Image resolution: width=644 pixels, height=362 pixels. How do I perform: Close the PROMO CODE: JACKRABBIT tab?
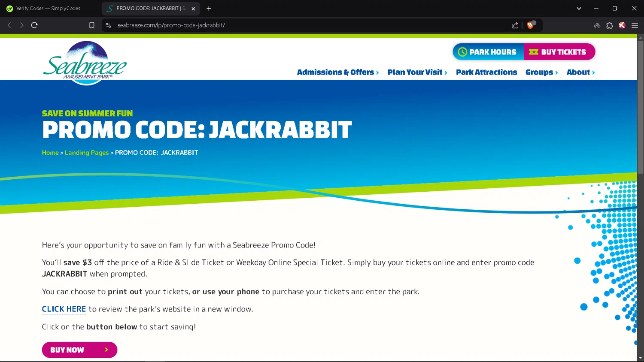pyautogui.click(x=193, y=9)
